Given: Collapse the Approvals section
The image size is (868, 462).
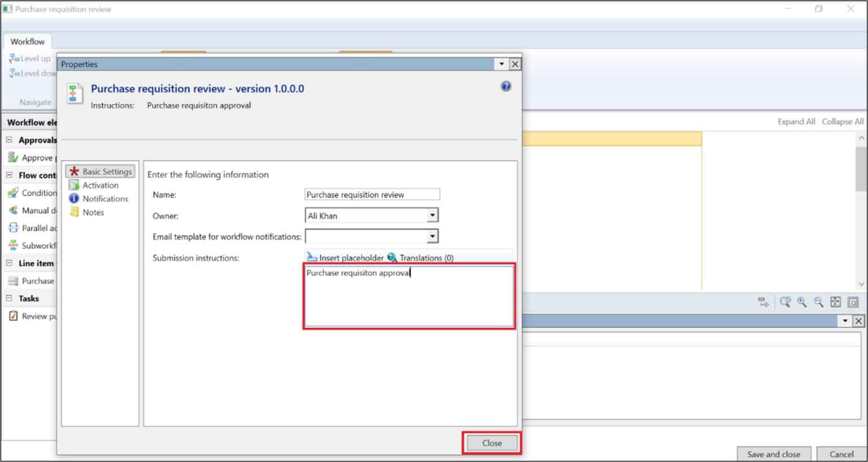Looking at the screenshot, I should [x=10, y=140].
